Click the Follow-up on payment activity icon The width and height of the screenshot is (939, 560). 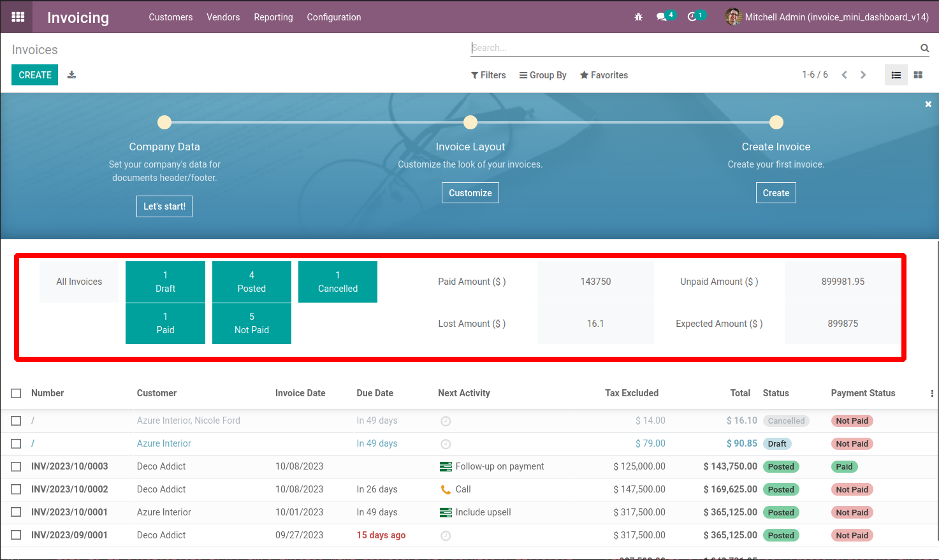coord(446,467)
